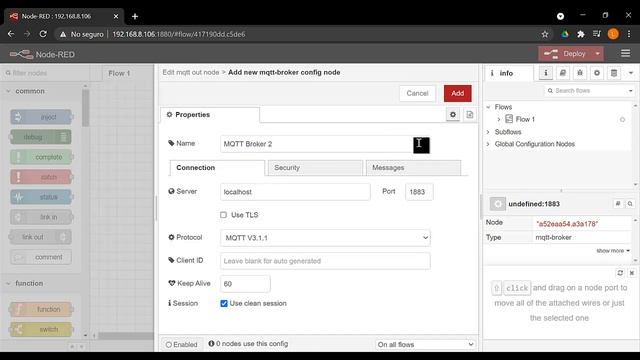The width and height of the screenshot is (640, 360).
Task: Expand Global Configuration Nodes section
Action: 488,144
